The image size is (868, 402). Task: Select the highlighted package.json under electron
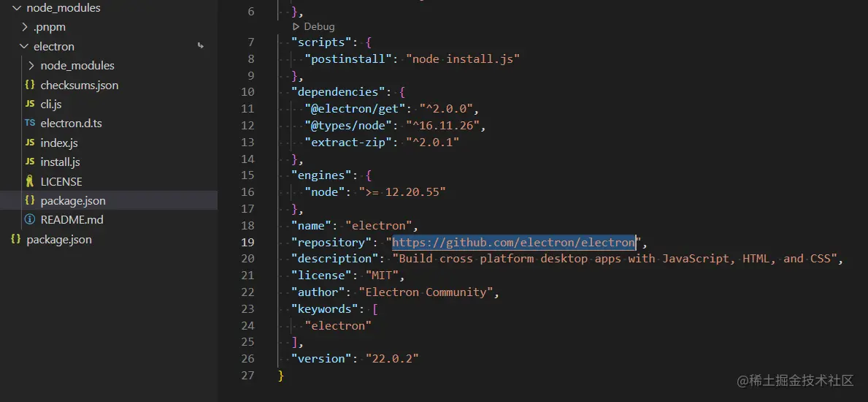tap(73, 201)
